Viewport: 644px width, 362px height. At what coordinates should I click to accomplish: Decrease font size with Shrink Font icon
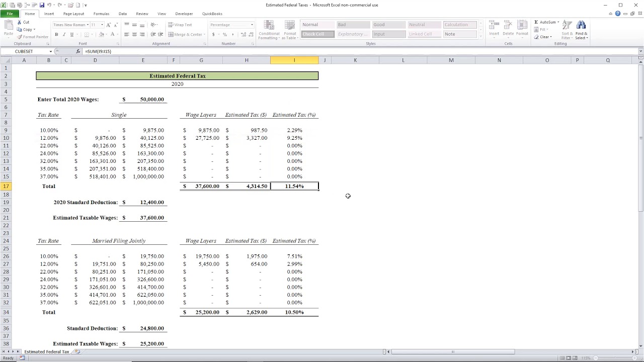pos(116,25)
